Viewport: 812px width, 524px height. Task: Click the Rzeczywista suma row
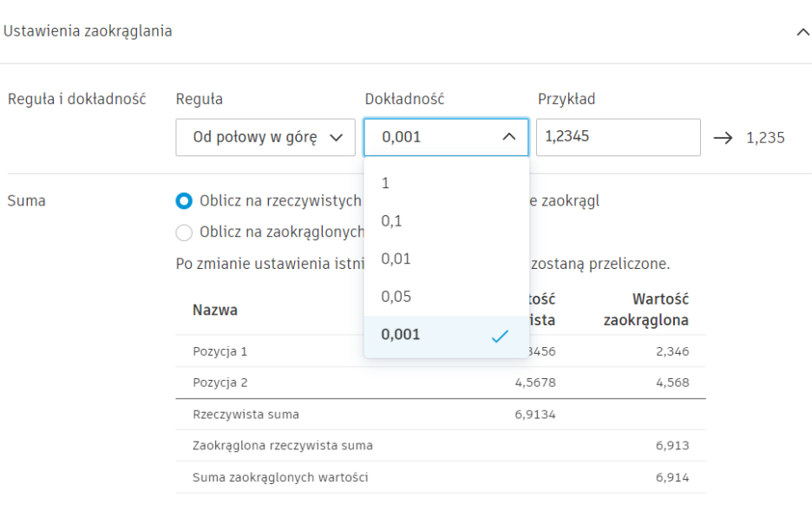[245, 415]
